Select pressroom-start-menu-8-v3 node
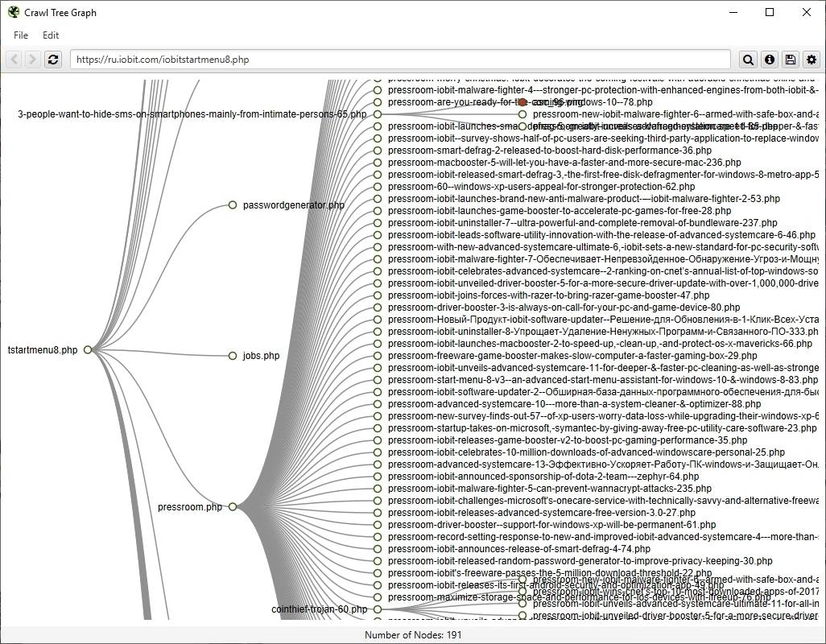 (x=378, y=380)
